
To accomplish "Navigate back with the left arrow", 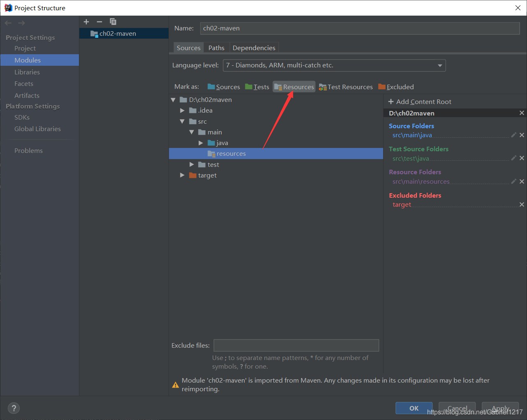I will coord(8,23).
